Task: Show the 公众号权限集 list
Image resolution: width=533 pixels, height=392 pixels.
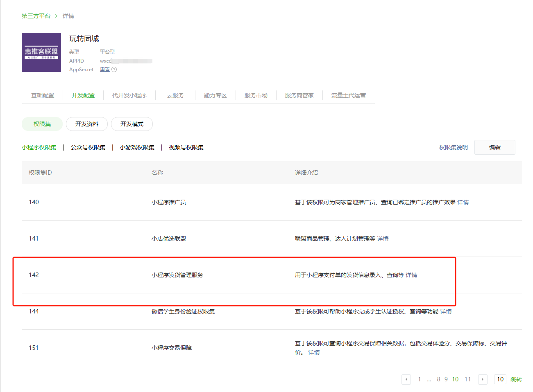Action: 88,147
